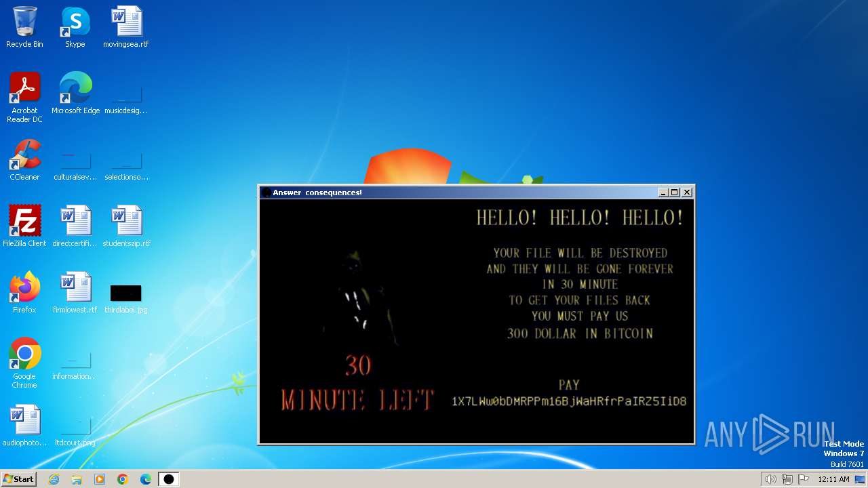Image resolution: width=868 pixels, height=488 pixels.
Task: Click the YOUR FILE WILL BE DESTROYED line
Action: [x=580, y=253]
